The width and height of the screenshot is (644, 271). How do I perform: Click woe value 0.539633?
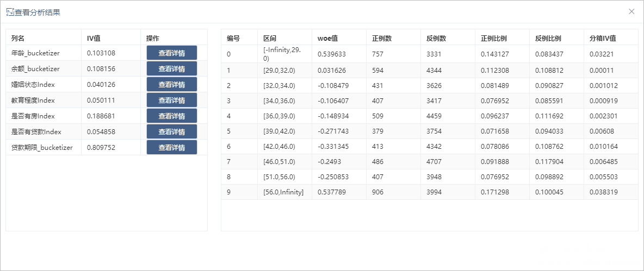pyautogui.click(x=332, y=54)
